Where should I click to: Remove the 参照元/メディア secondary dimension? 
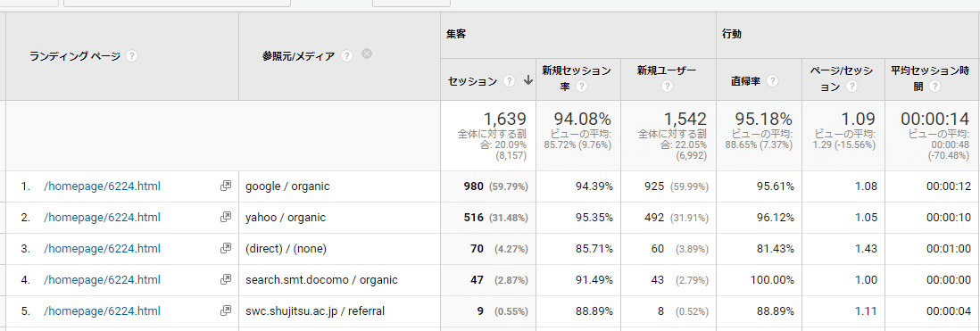[367, 54]
